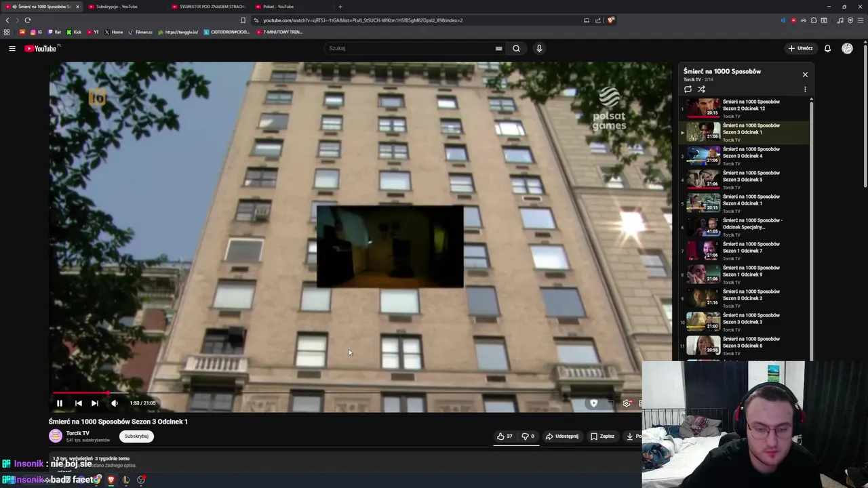Click the address bar URL
The width and height of the screenshot is (868, 488).
(363, 20)
